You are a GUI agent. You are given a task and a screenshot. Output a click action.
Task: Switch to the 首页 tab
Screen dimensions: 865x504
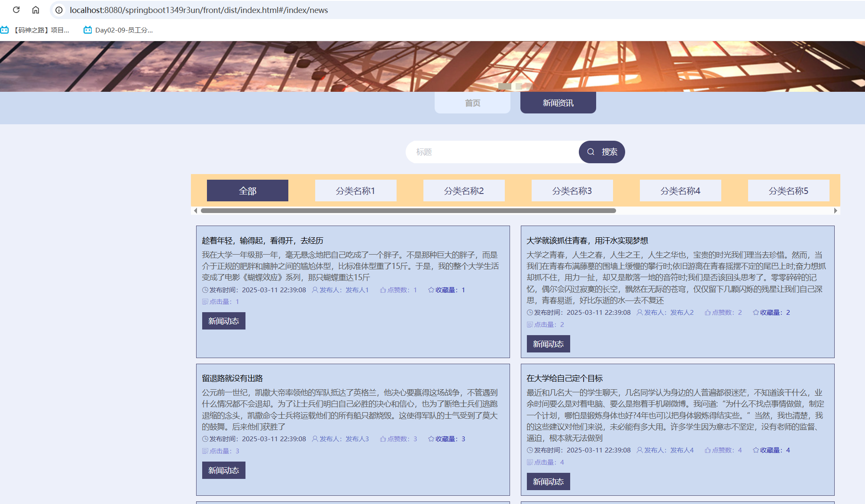(x=472, y=103)
